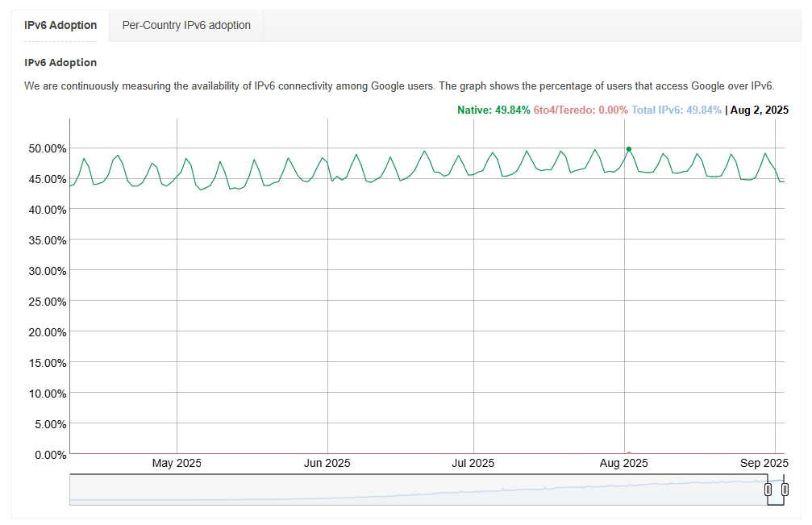Click the '10.00%' y-axis label
Viewport: 812px width, 525px height.
48,394
